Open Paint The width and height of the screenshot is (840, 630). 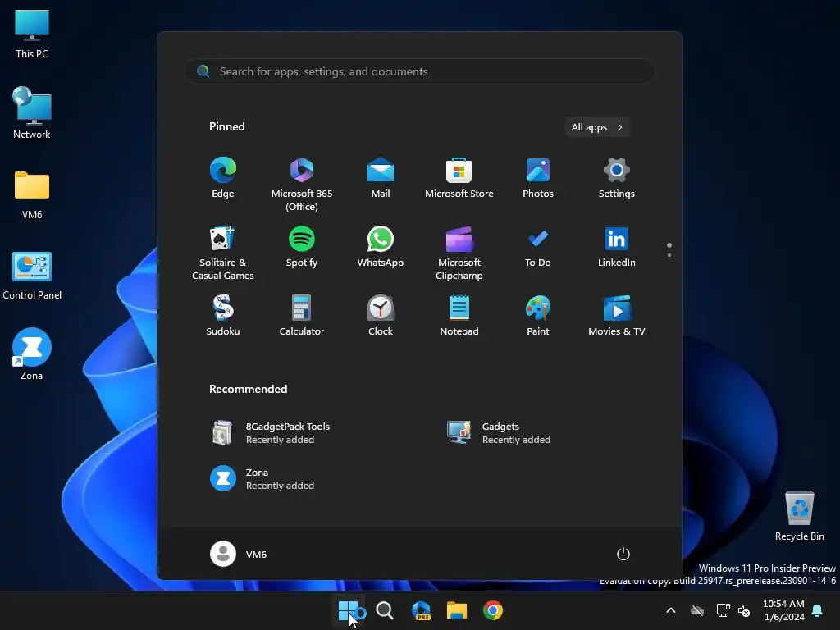point(538,316)
